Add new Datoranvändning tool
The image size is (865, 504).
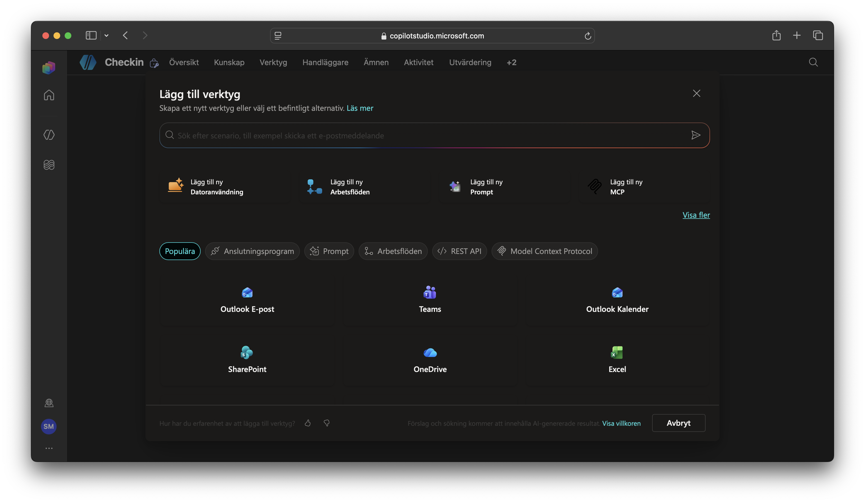pyautogui.click(x=225, y=187)
